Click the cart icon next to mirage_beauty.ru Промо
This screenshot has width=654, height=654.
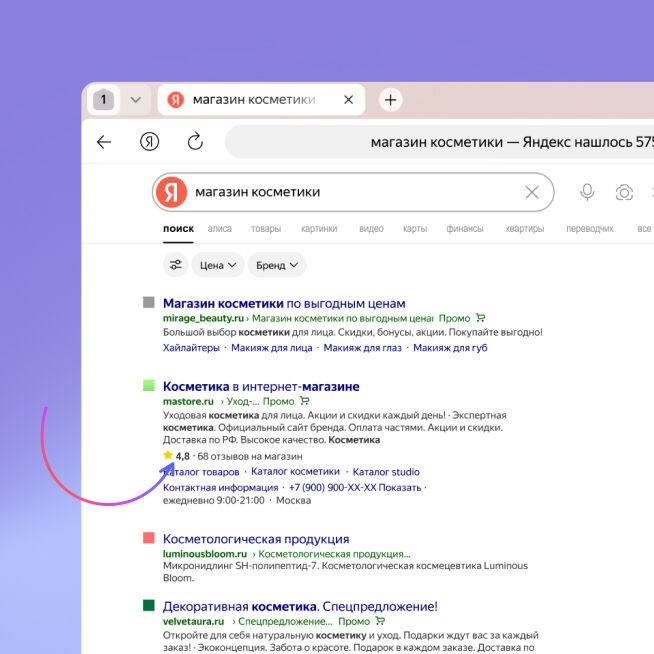(480, 318)
